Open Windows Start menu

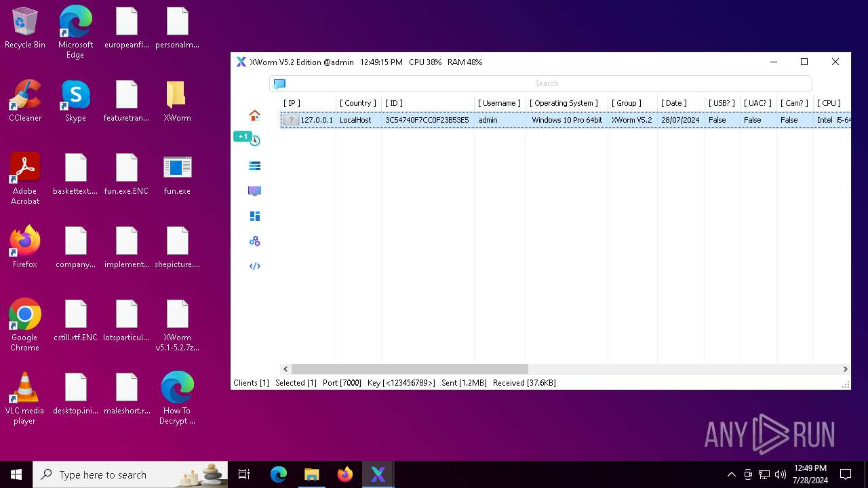click(16, 474)
